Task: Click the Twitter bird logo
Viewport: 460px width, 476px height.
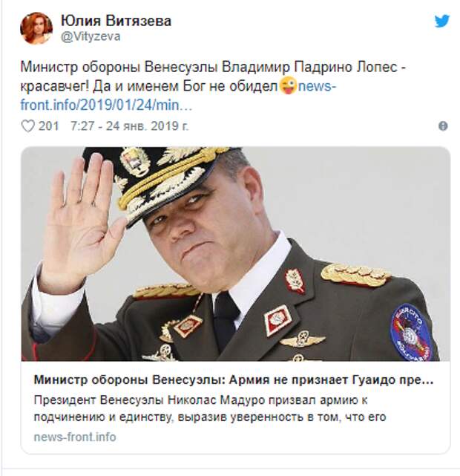Action: [x=441, y=21]
